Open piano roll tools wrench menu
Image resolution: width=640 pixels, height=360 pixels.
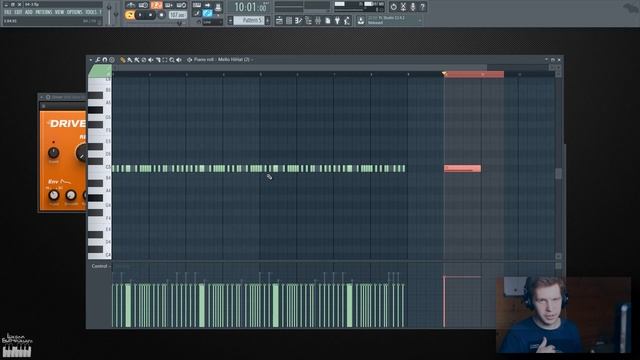[98, 60]
